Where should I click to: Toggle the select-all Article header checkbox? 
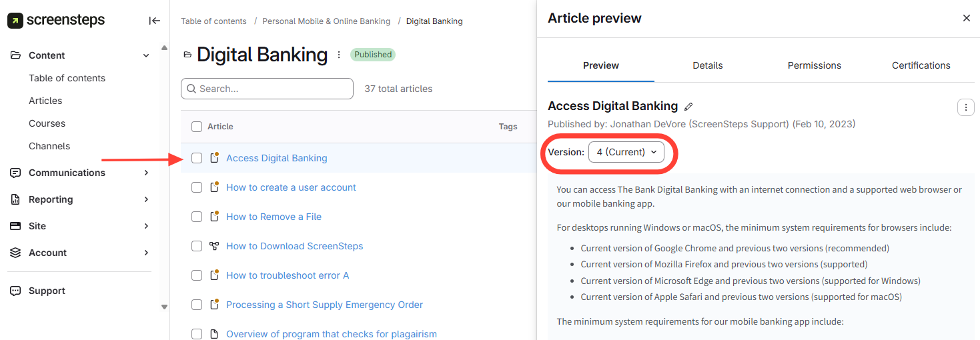(x=197, y=127)
